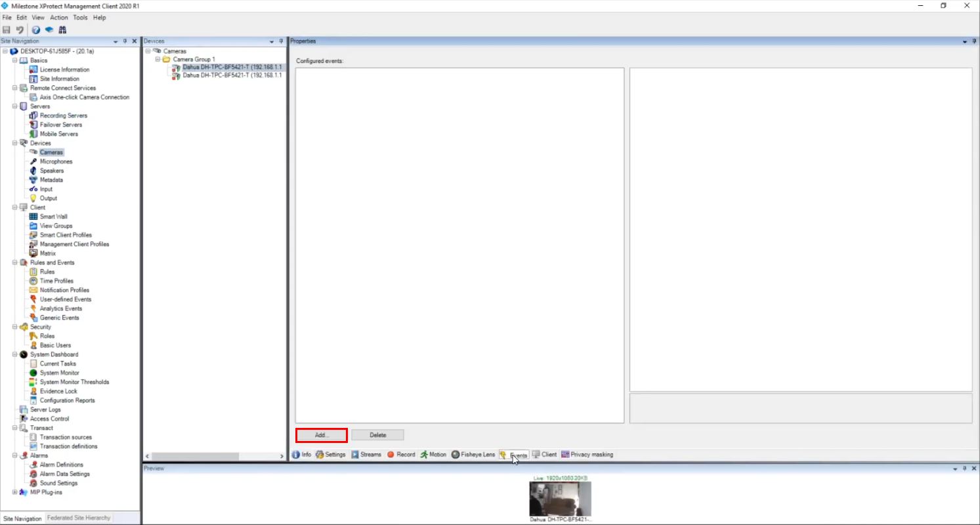Click the Metadata icon in the tree
Screen dimensions: 980x525
pyautogui.click(x=34, y=180)
